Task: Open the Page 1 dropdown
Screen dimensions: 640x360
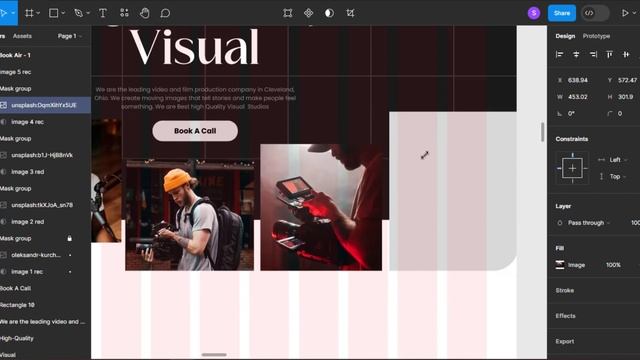Action: pos(70,36)
